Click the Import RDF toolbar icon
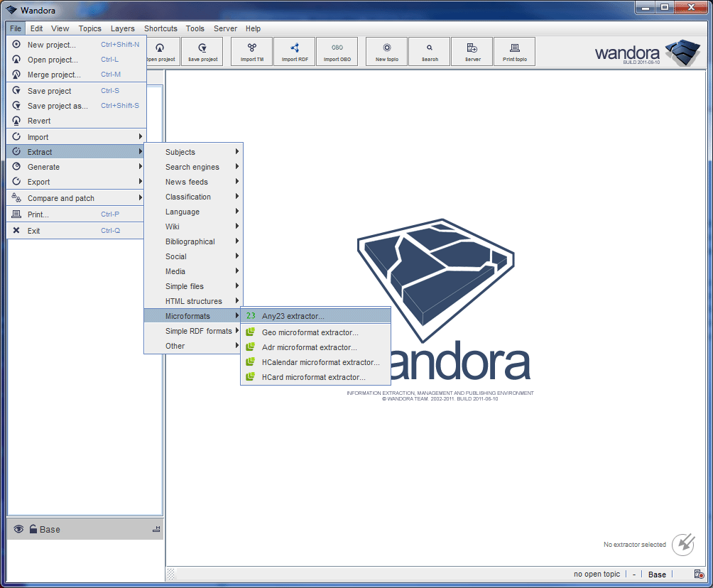Screen dimensions: 713x588 [295, 51]
